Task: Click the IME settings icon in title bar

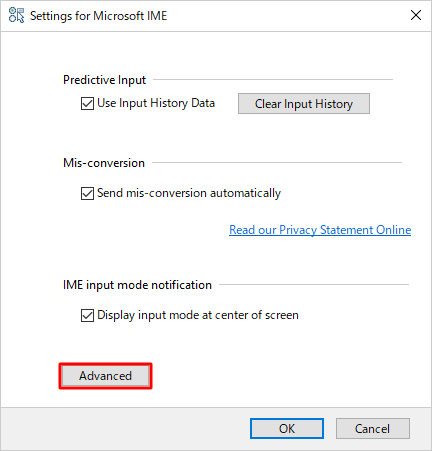Action: [x=16, y=15]
